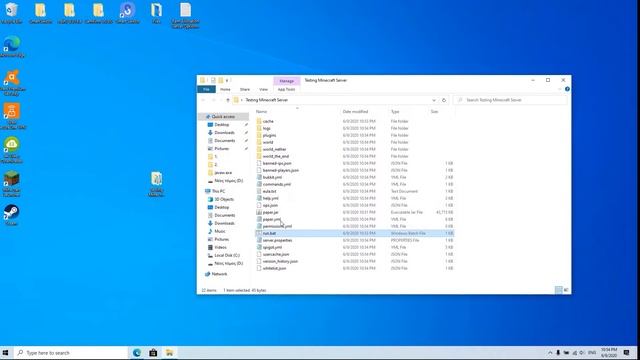Select Quick access in navigation pane
Viewport: 640px width, 360px height.
coord(223,117)
